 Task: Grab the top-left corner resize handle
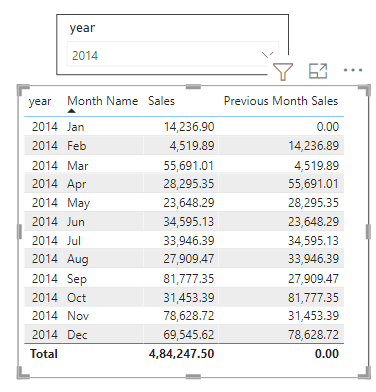[22, 90]
